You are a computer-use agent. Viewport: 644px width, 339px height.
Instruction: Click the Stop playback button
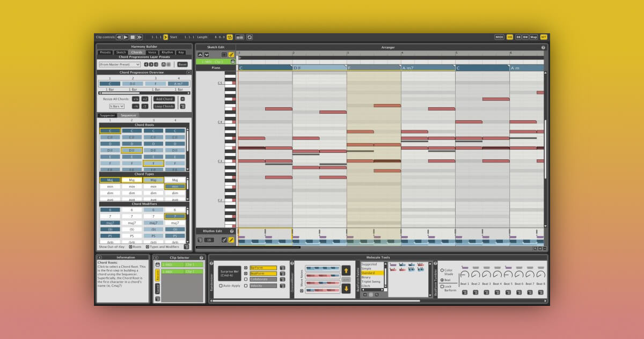point(133,37)
